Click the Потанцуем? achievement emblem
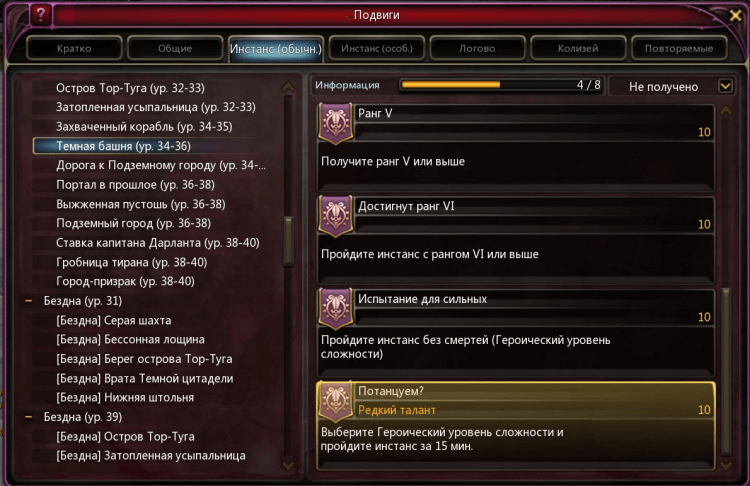The height and width of the screenshot is (486, 750). (x=336, y=402)
